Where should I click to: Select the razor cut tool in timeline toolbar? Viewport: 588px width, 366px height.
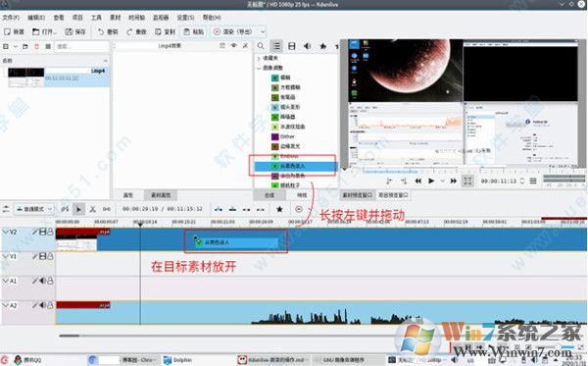pos(93,209)
